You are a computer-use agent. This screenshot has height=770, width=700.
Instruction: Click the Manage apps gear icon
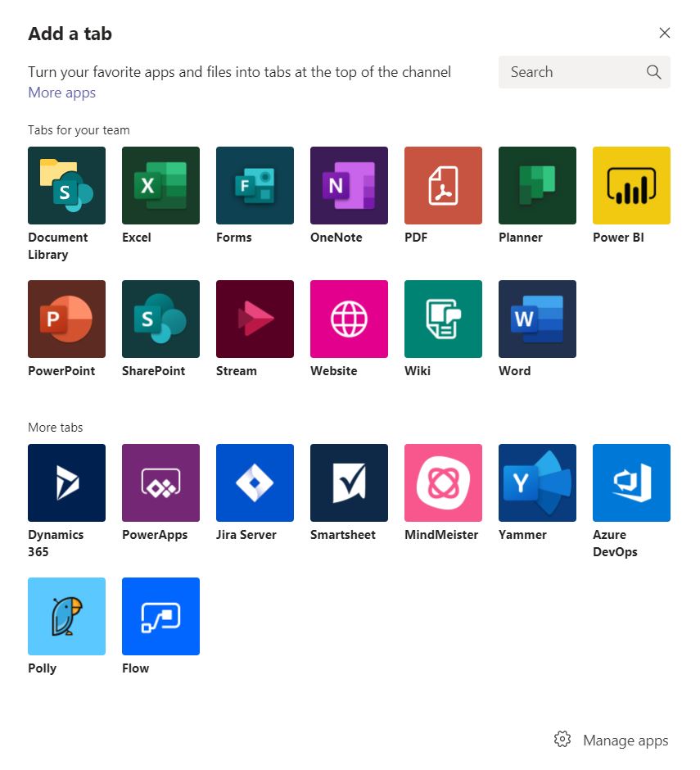(562, 739)
